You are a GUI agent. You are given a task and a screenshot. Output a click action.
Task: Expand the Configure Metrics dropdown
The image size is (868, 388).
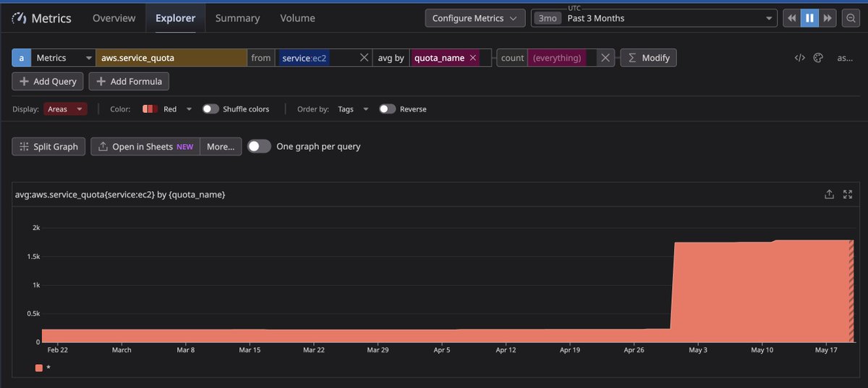point(475,18)
